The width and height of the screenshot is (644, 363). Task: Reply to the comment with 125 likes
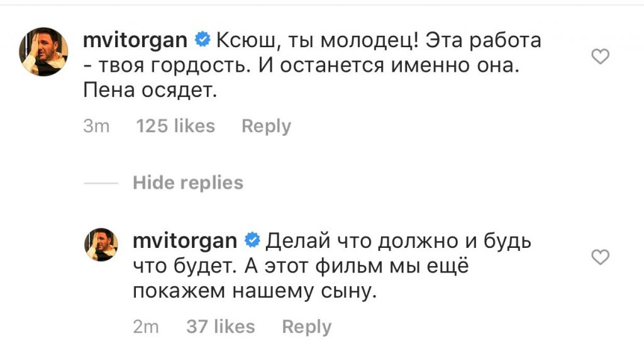pos(266,126)
